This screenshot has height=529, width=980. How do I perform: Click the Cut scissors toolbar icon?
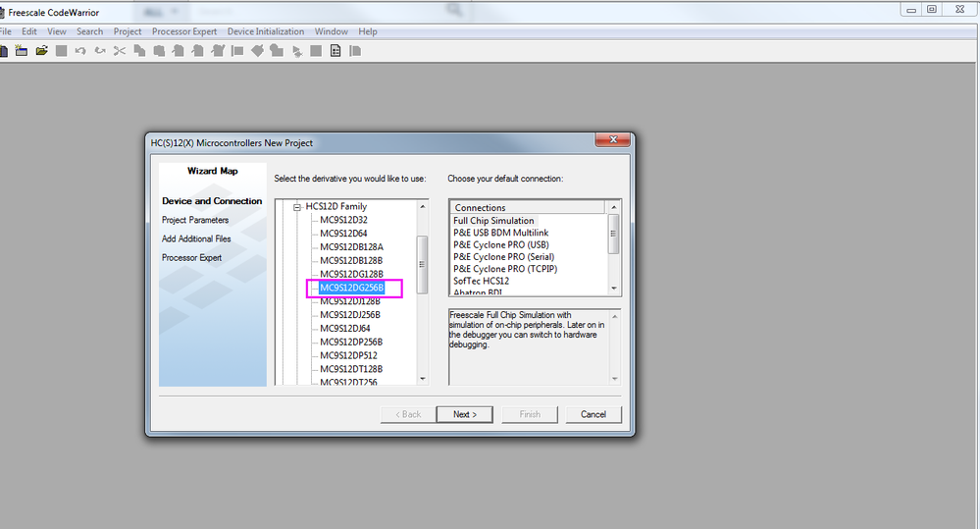coord(120,51)
